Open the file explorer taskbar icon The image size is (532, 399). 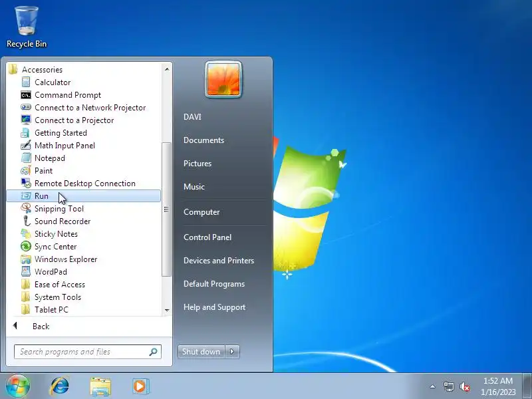(x=100, y=386)
